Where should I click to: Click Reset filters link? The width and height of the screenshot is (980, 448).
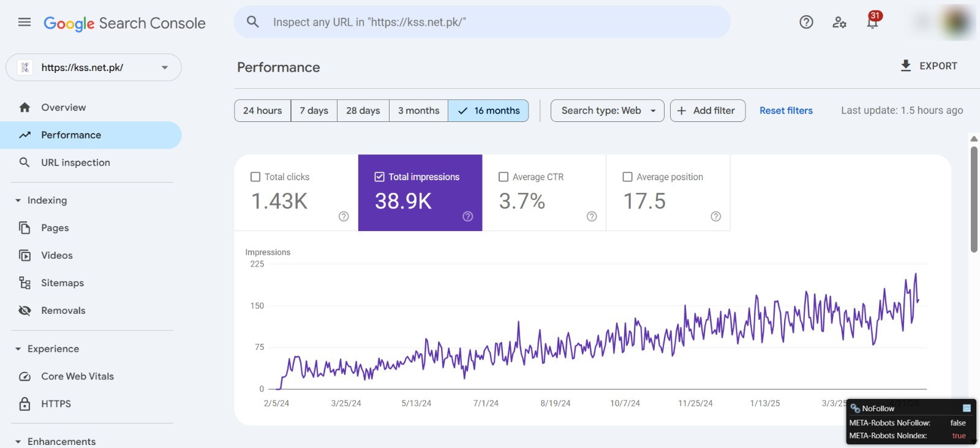pyautogui.click(x=786, y=110)
